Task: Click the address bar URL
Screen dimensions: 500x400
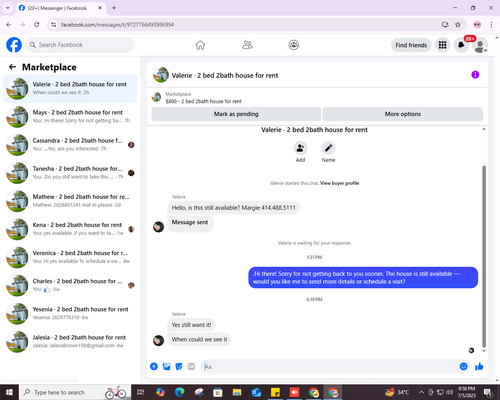Action: click(x=117, y=25)
